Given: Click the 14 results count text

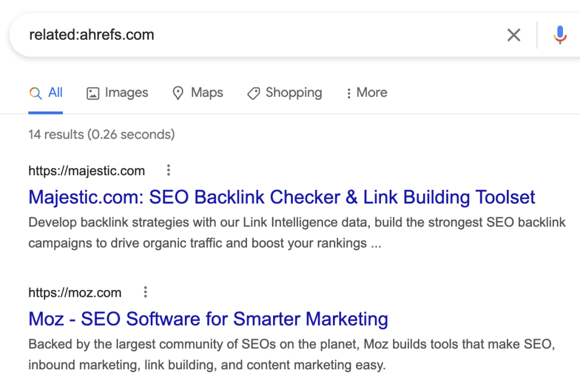Looking at the screenshot, I should 101,134.
